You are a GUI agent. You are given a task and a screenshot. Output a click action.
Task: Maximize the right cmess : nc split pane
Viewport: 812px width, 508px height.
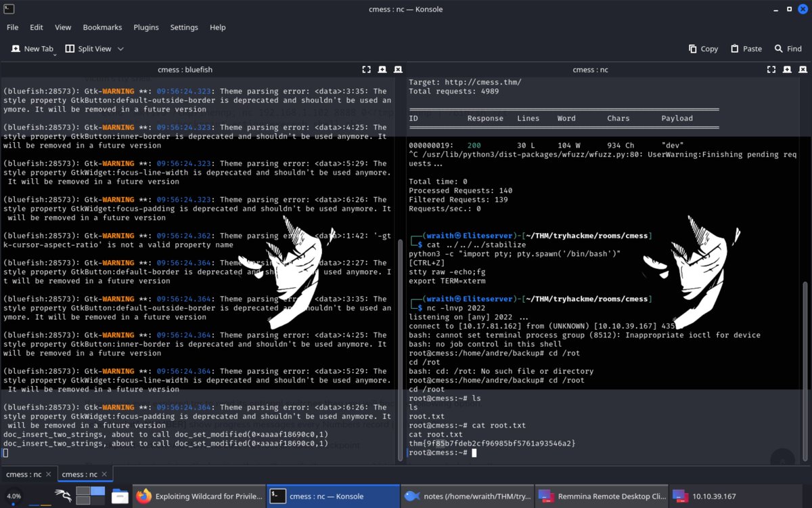[x=771, y=69]
